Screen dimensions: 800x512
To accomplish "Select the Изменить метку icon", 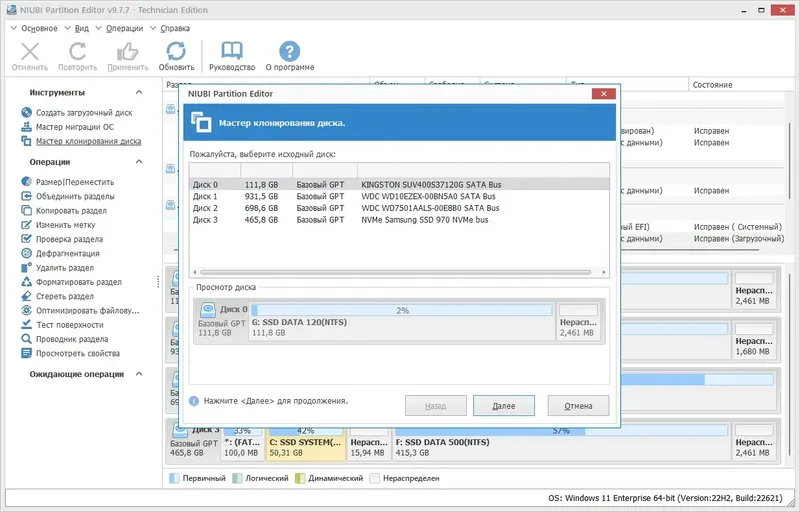I will point(27,224).
